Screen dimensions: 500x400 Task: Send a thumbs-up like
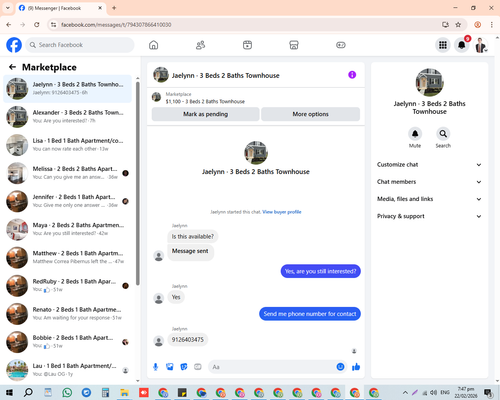coord(356,367)
